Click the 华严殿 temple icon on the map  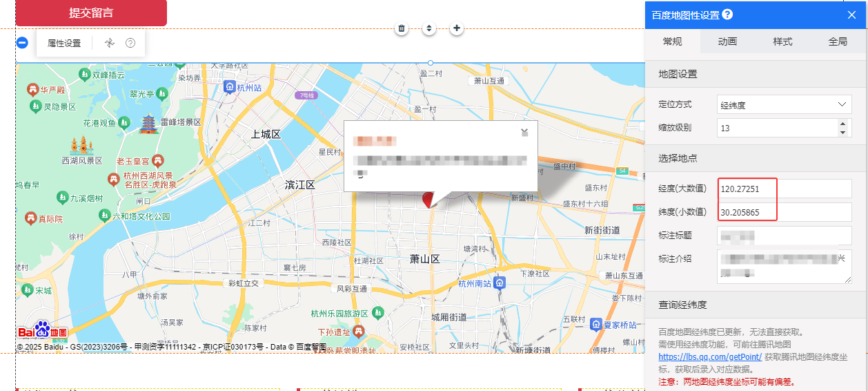pos(32,90)
